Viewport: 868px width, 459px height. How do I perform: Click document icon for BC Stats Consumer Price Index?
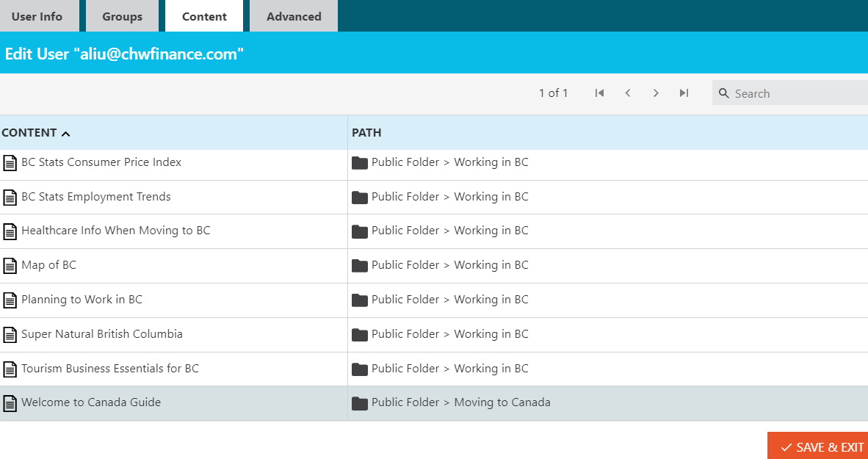click(x=10, y=163)
